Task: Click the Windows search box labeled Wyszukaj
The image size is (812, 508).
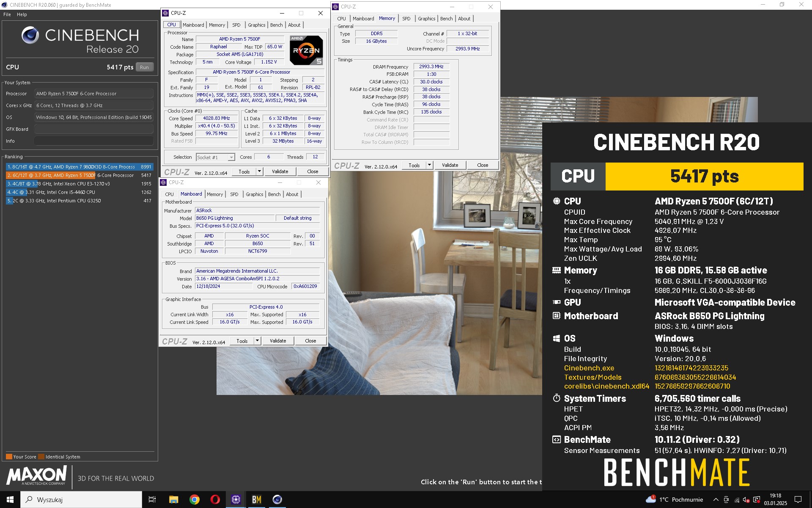Action: (81, 500)
